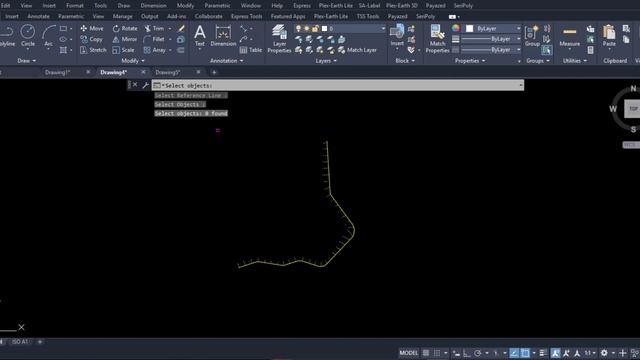
Task: Expand the Draw panel
Action: (27, 61)
